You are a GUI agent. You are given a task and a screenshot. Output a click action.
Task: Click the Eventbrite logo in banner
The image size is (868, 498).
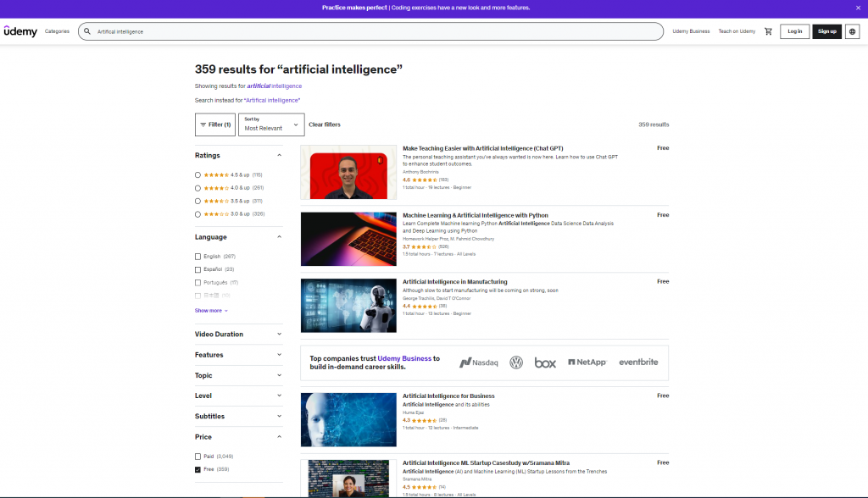(638, 362)
